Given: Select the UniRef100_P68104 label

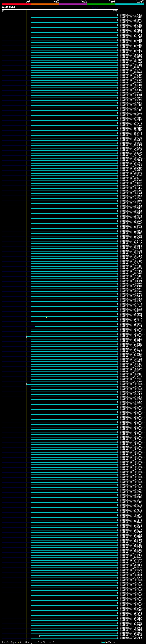Looking at the screenshot, I should click(x=131, y=575).
